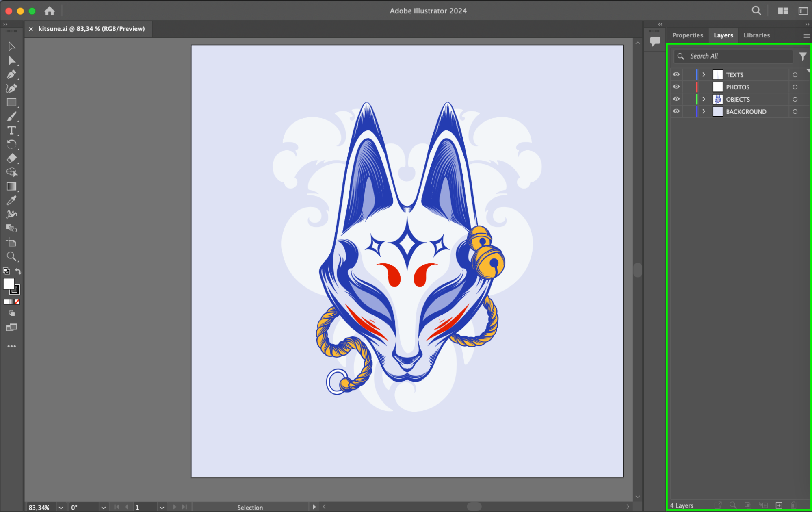Toggle visibility of BACKGROUND layer
The width and height of the screenshot is (812, 512).
[x=676, y=111]
